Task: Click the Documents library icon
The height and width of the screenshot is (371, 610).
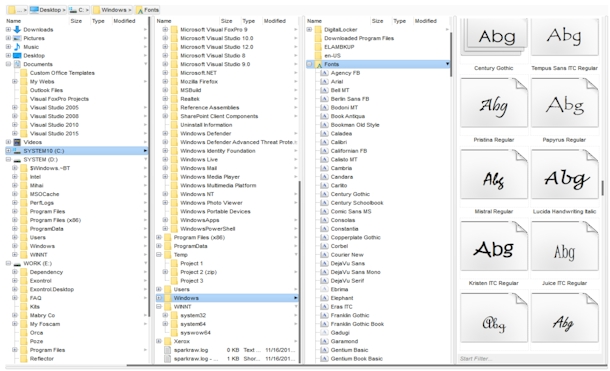Action: point(17,64)
